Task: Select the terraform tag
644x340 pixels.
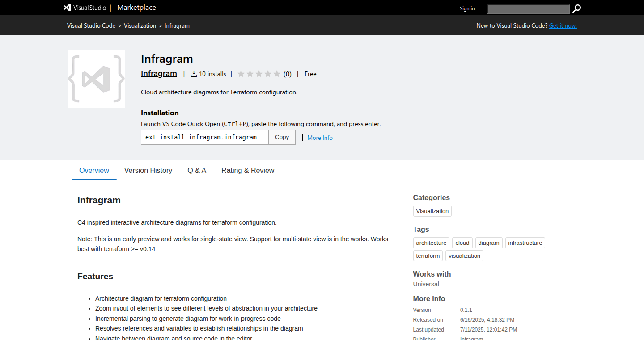Action: click(x=428, y=256)
